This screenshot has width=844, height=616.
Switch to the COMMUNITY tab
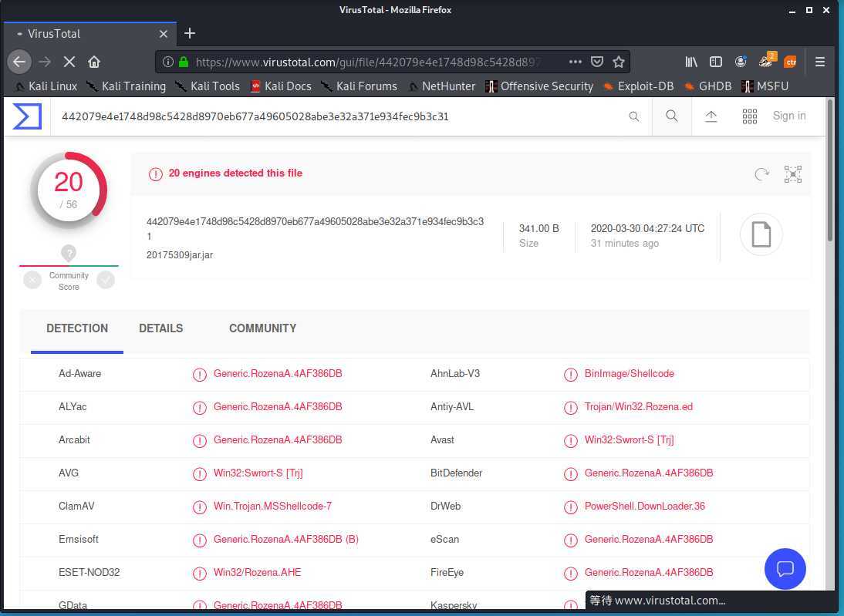click(262, 328)
